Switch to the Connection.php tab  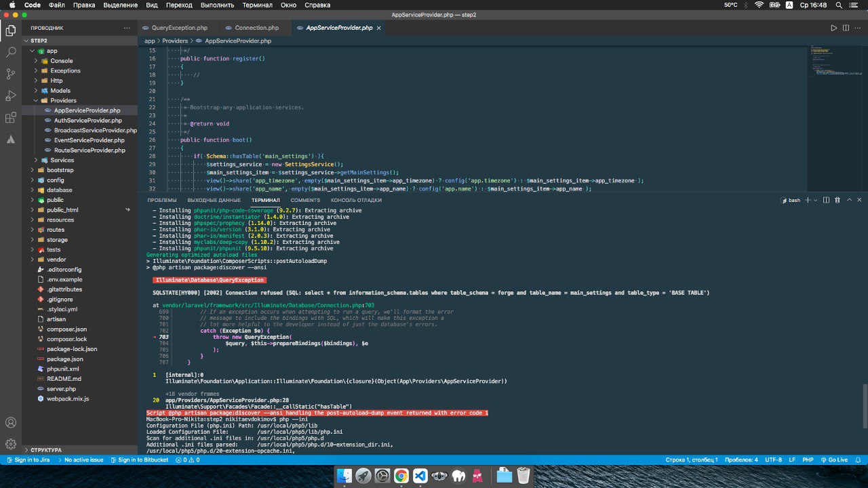point(256,28)
